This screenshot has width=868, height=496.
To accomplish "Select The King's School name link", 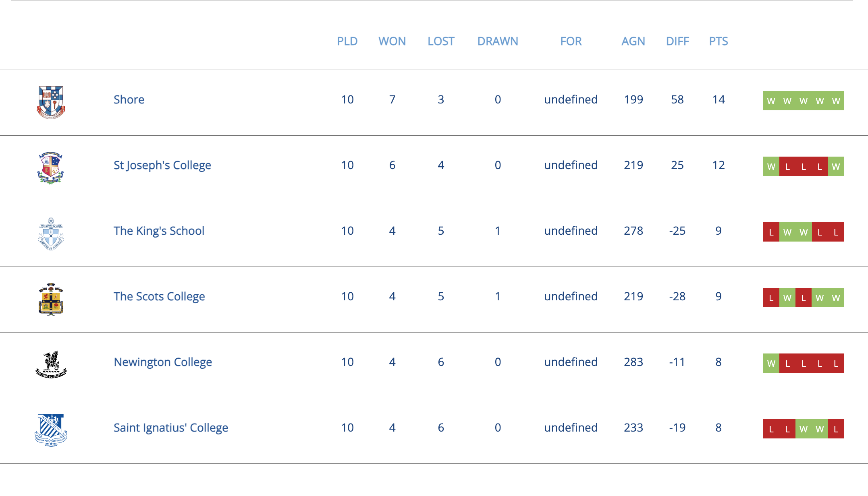I will pos(159,231).
